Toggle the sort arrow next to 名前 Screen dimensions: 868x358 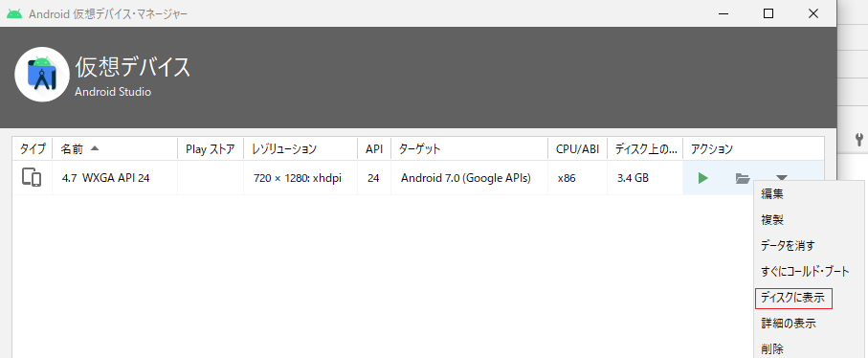click(x=95, y=148)
